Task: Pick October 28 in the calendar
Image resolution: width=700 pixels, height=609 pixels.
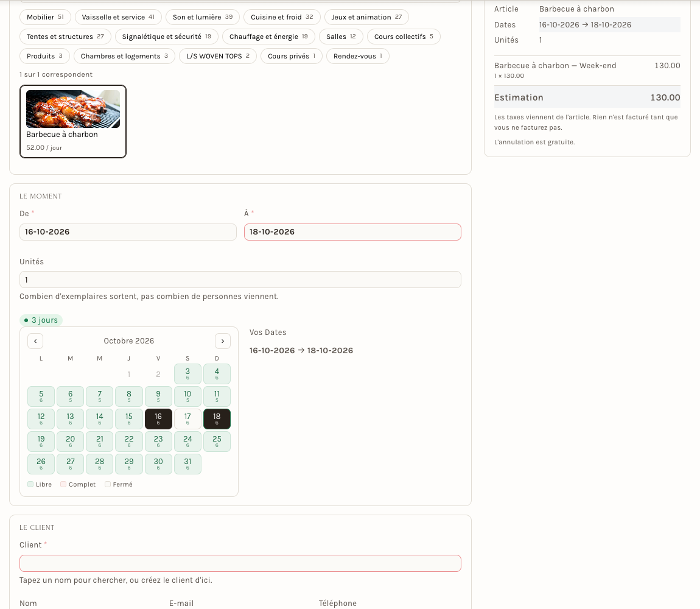Action: tap(100, 464)
